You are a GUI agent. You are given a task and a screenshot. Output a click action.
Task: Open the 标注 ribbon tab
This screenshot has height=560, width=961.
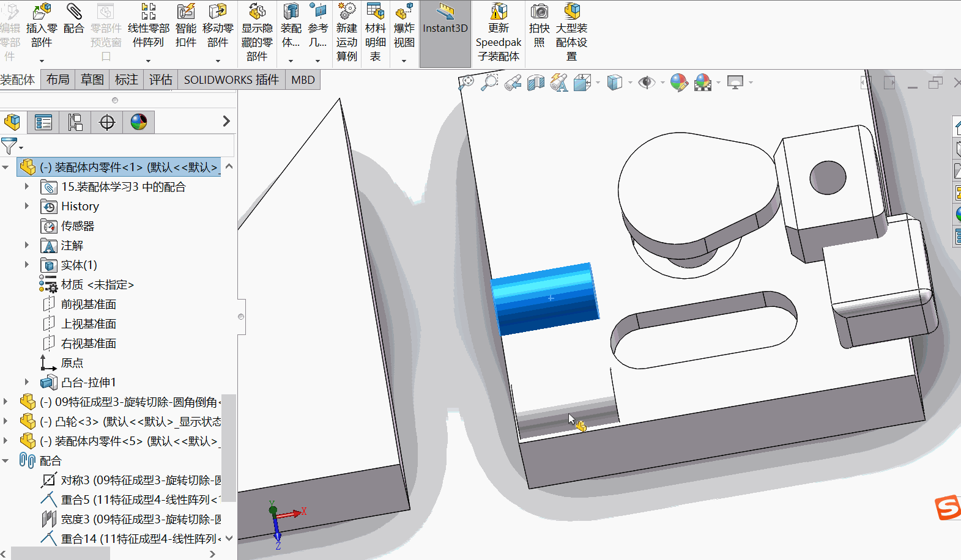coord(126,80)
